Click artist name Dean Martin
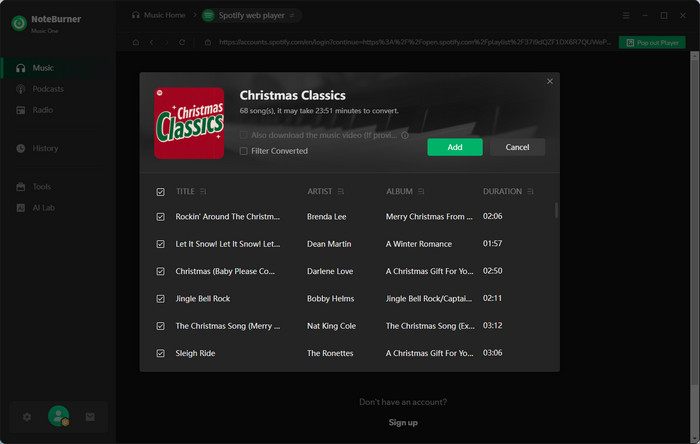700x444 pixels. coord(329,244)
